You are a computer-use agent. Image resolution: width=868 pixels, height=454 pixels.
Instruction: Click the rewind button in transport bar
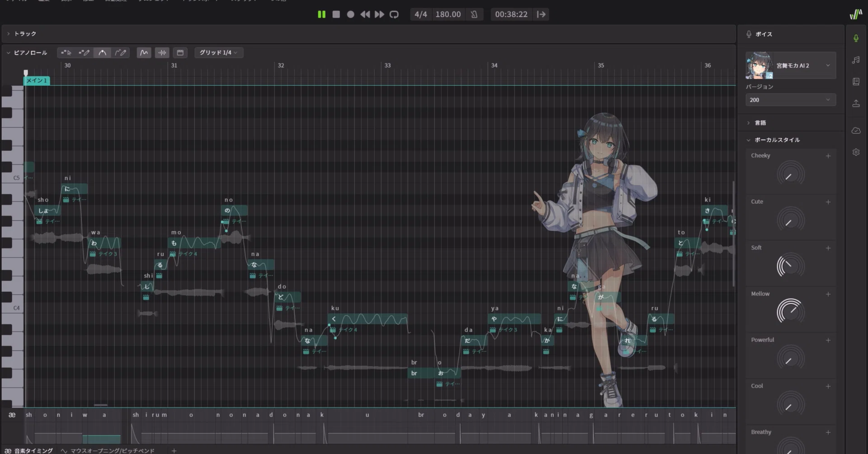coord(365,14)
